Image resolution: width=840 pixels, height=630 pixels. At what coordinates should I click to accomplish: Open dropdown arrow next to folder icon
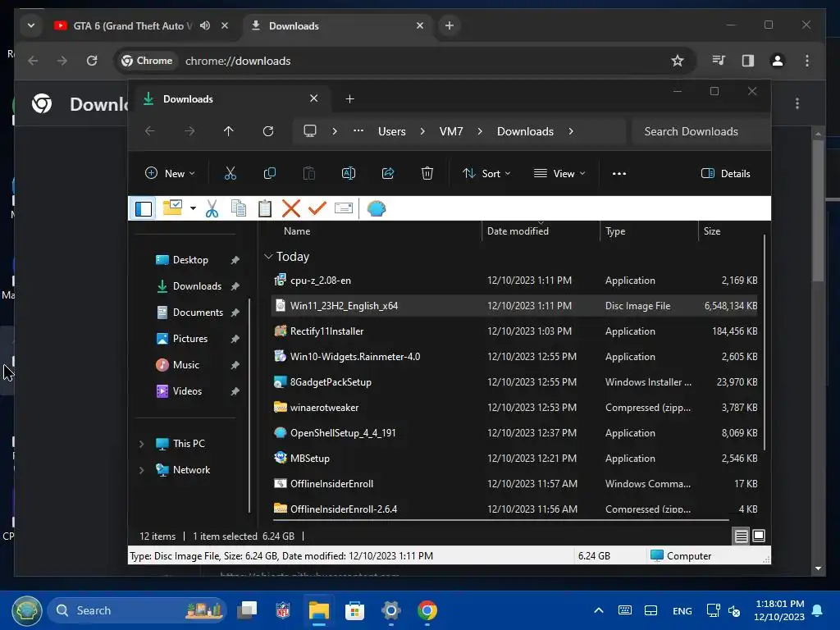(x=193, y=208)
